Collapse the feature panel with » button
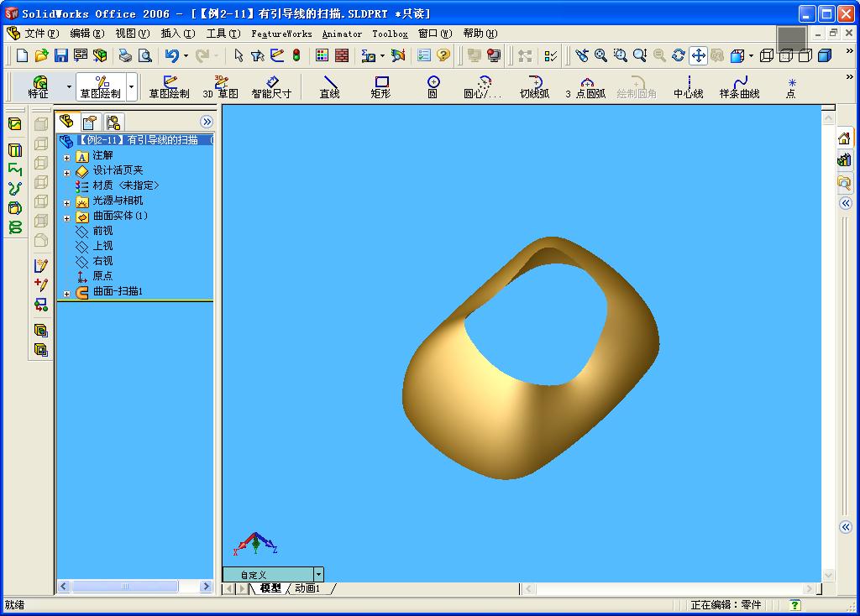860x616 pixels. coord(207,122)
